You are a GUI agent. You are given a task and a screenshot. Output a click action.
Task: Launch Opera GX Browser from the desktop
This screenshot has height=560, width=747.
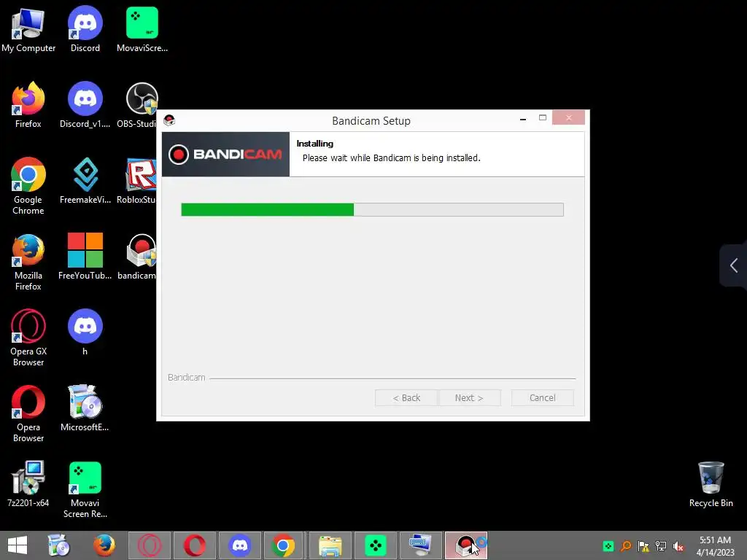point(28,337)
